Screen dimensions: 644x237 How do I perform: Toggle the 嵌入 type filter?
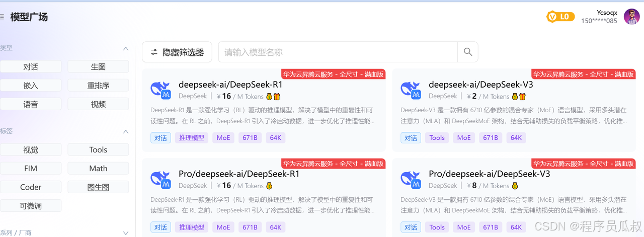31,86
